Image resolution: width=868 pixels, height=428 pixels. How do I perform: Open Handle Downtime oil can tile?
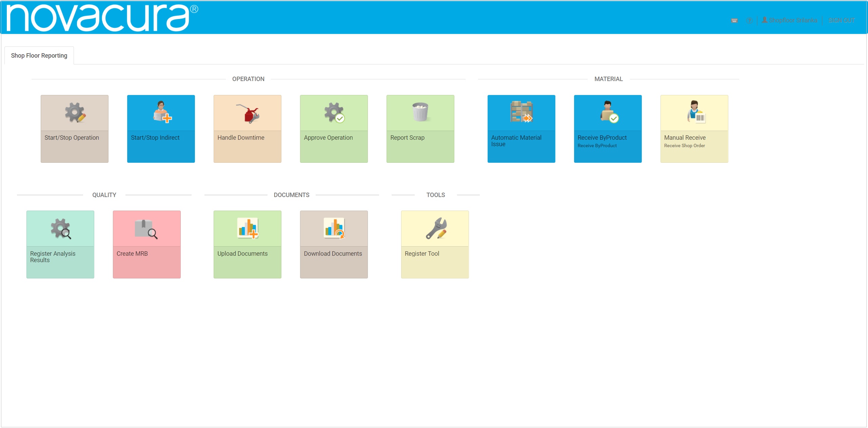pyautogui.click(x=247, y=113)
